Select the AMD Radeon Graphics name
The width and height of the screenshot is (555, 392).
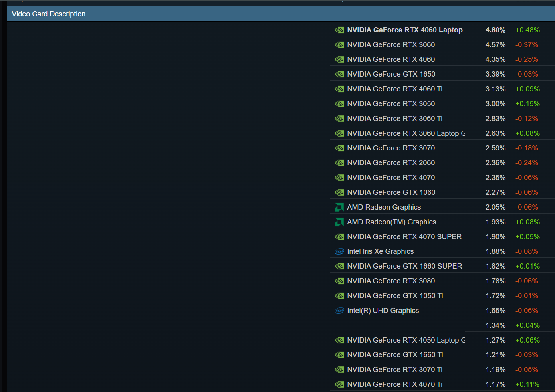click(384, 207)
